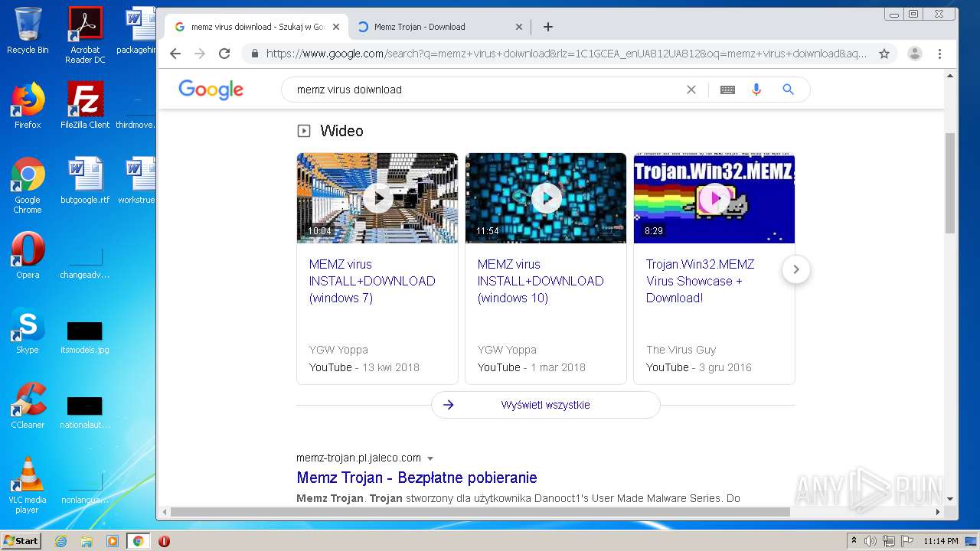Screen dimensions: 980x551
Task: Play the Trojan.Win32.MEMZ Nyan cat video thumbnail
Action: (x=714, y=198)
